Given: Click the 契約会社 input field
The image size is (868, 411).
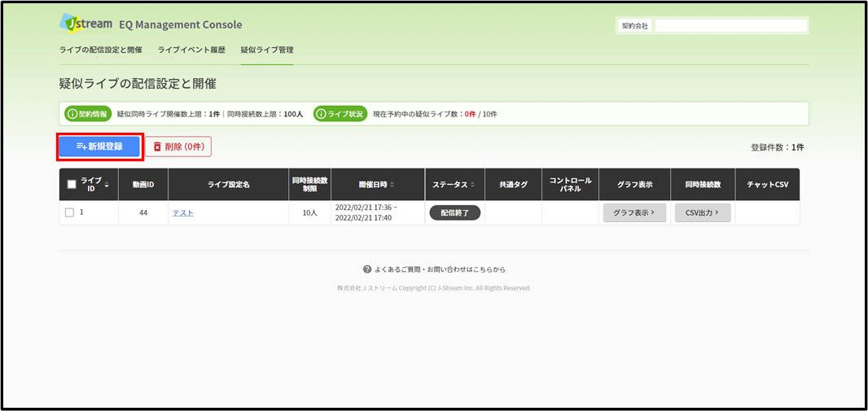Looking at the screenshot, I should [x=730, y=25].
